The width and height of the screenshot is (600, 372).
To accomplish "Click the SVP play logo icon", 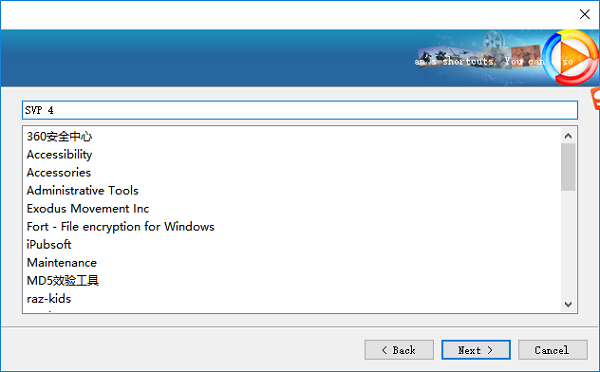I will (570, 57).
